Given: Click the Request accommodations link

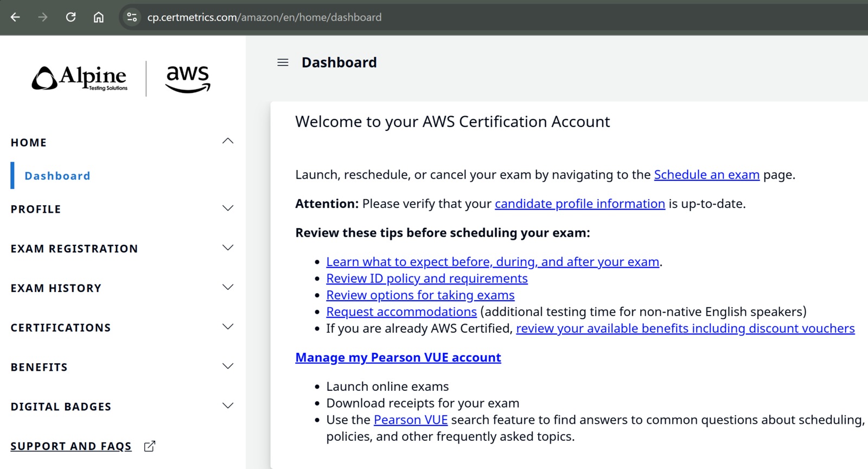Looking at the screenshot, I should 401,312.
